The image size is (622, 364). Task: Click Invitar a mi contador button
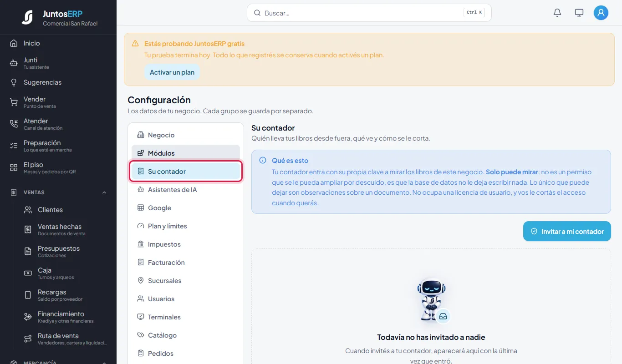[x=567, y=231]
